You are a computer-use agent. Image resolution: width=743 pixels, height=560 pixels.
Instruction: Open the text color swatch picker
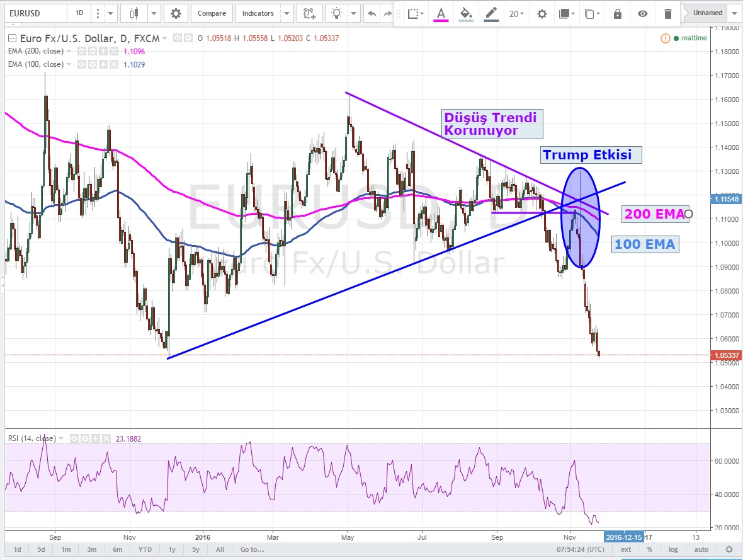[x=441, y=13]
